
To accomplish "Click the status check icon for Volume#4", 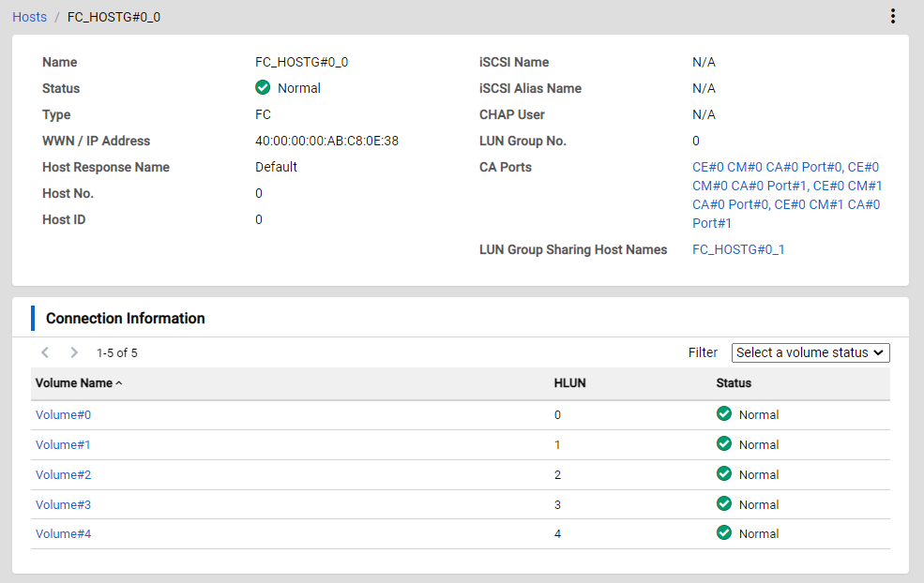I will pos(723,533).
